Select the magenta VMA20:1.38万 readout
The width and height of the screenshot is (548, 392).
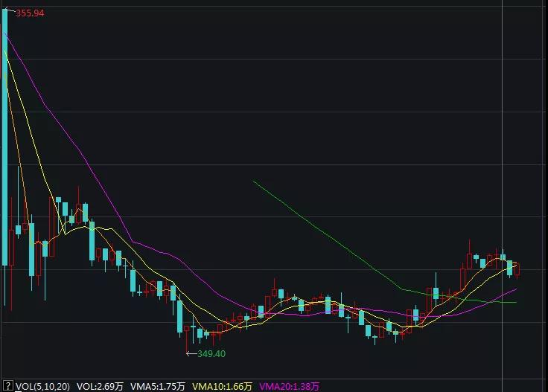coord(289,386)
